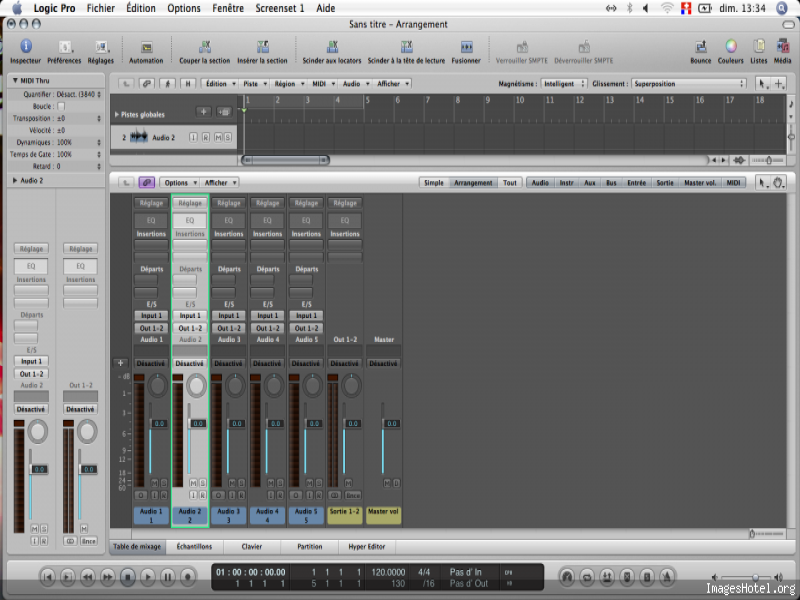Image resolution: width=800 pixels, height=600 pixels.
Task: Open the Magnétisme Intelligent dropdown
Action: pyautogui.click(x=564, y=84)
